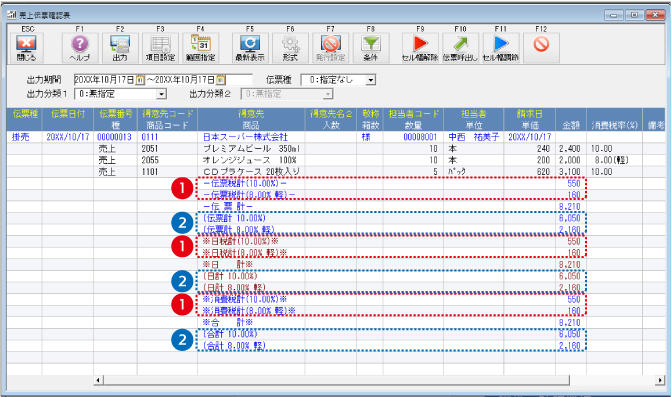The image size is (671, 397).
Task: Refresh with the 最新表示 icon (F5)
Action: [250, 48]
